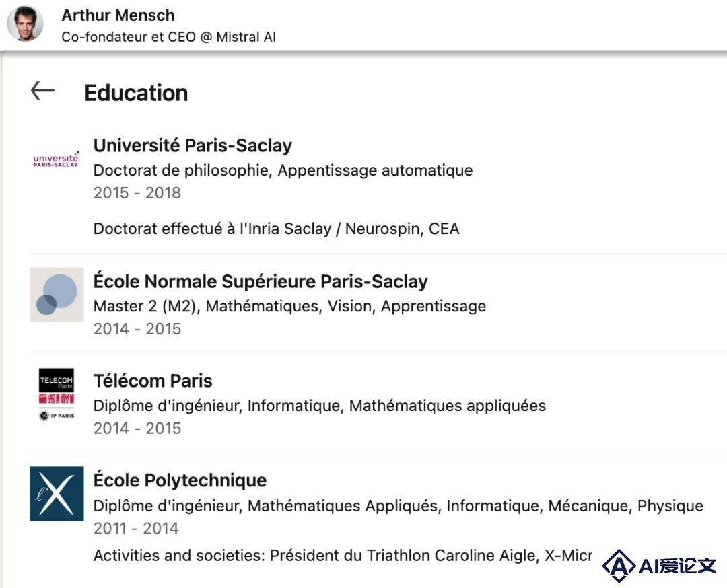Click the back arrow next to Education
The height and width of the screenshot is (588, 727).
42,90
